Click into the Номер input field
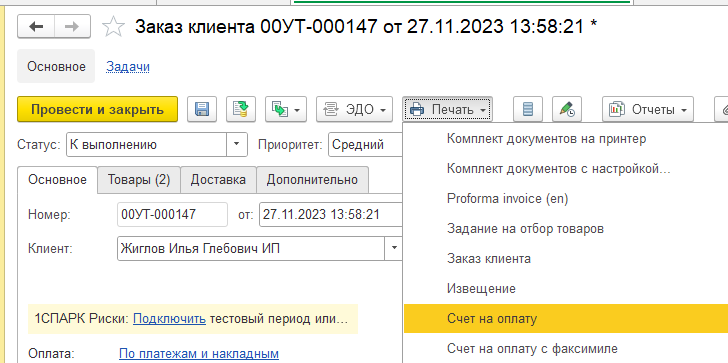Image resolution: width=728 pixels, height=363 pixels. pos(172,214)
